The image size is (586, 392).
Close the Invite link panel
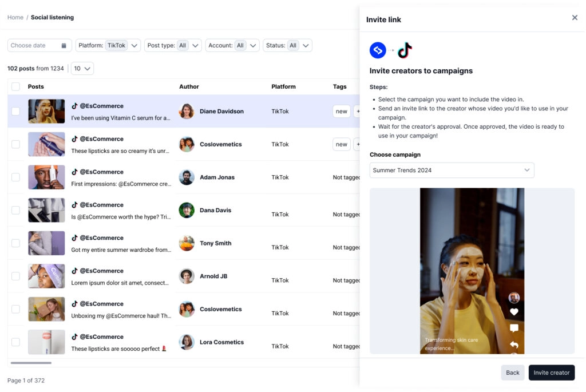(575, 18)
